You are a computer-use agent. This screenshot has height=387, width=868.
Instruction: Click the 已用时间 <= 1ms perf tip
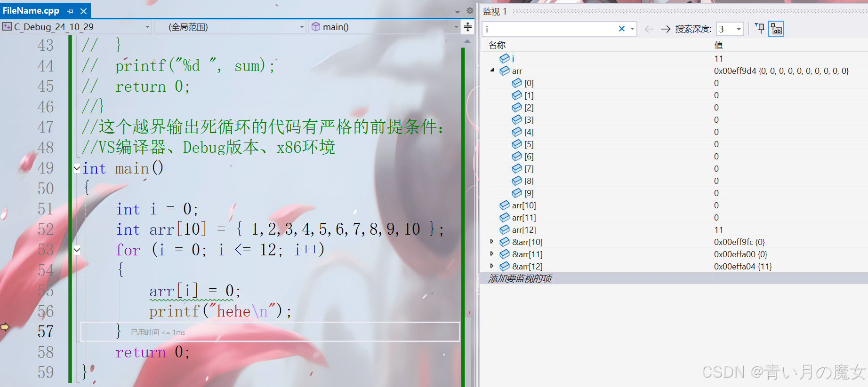pos(158,332)
